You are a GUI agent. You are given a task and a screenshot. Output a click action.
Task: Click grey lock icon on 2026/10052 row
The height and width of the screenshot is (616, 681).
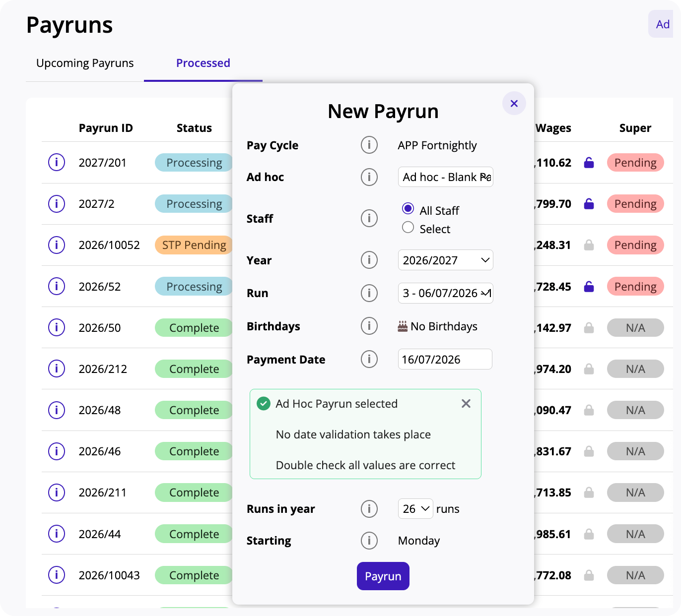pos(589,245)
